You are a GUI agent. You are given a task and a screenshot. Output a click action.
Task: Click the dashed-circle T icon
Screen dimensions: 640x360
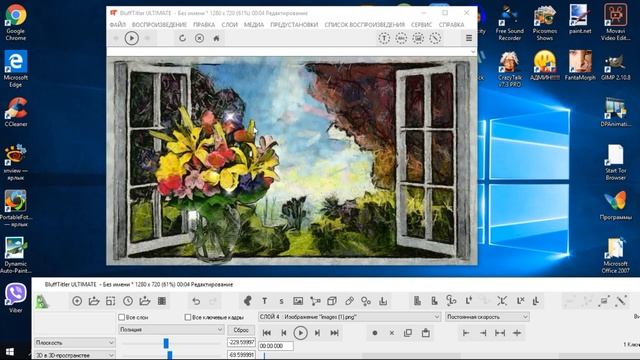coord(384,38)
